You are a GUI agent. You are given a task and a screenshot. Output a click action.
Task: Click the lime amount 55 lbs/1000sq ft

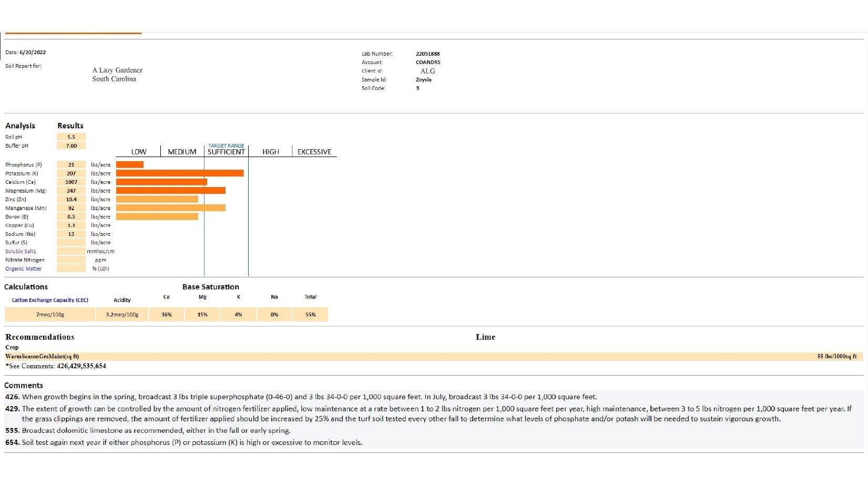[837, 356]
